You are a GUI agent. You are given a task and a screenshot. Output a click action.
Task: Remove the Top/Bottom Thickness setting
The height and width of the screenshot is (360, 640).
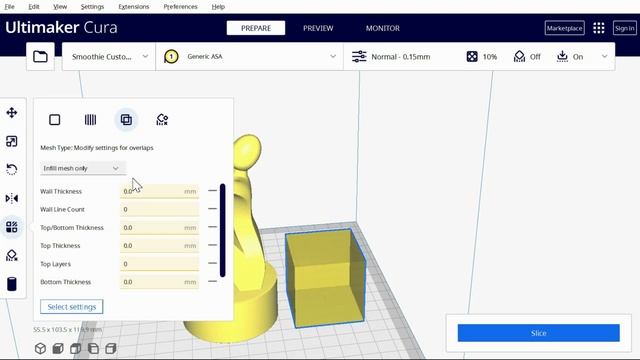[212, 227]
